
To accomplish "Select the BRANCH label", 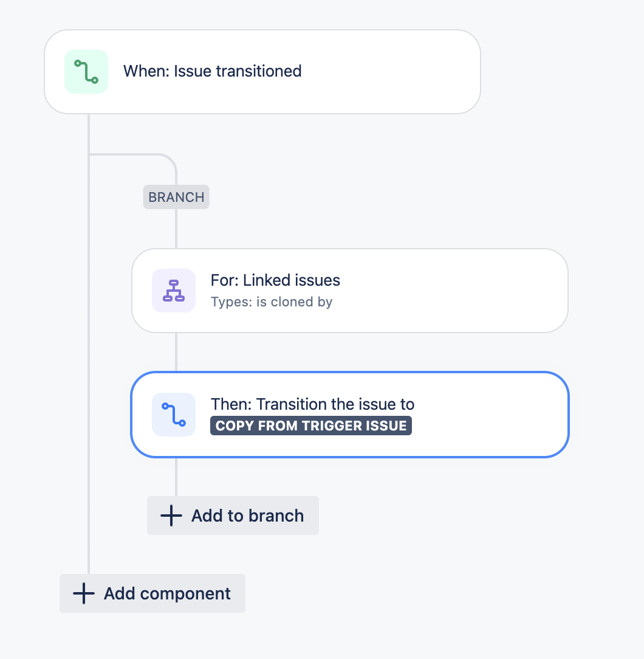I will tap(176, 196).
